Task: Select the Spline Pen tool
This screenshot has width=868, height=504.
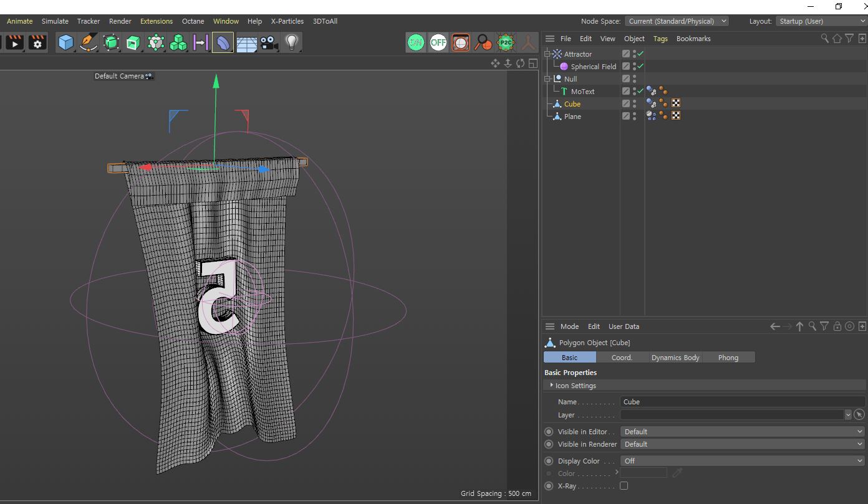Action: point(89,42)
